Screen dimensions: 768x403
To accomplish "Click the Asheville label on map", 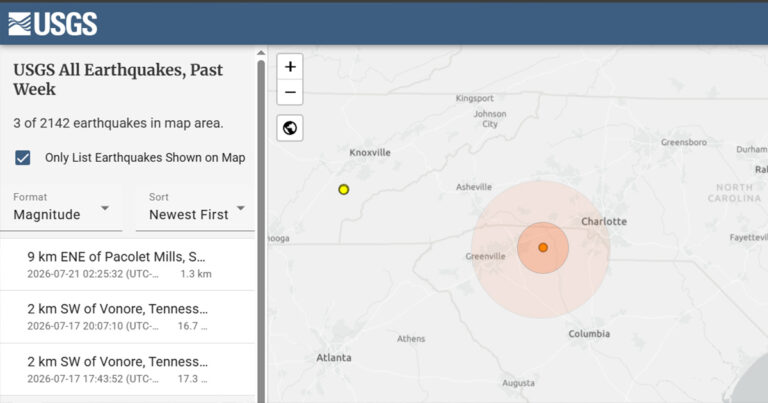I will [x=474, y=187].
